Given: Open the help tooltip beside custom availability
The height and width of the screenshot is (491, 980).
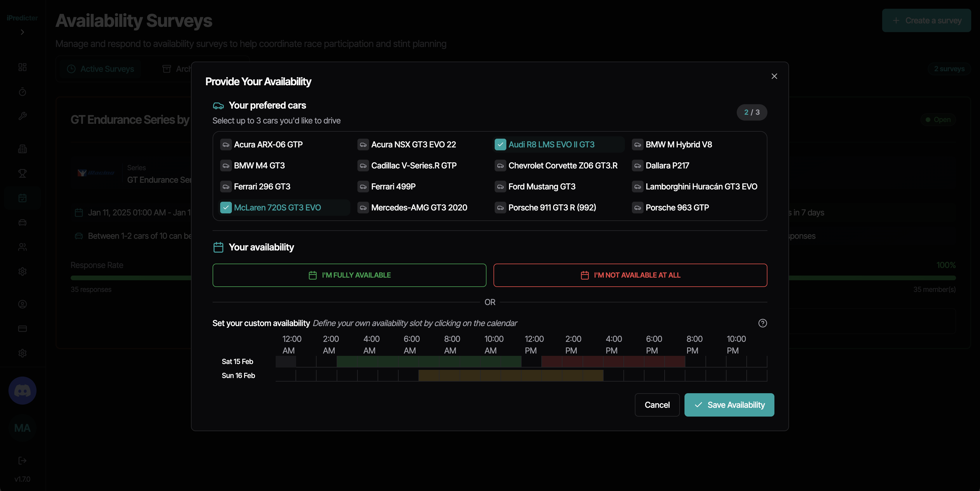Looking at the screenshot, I should coord(763,323).
